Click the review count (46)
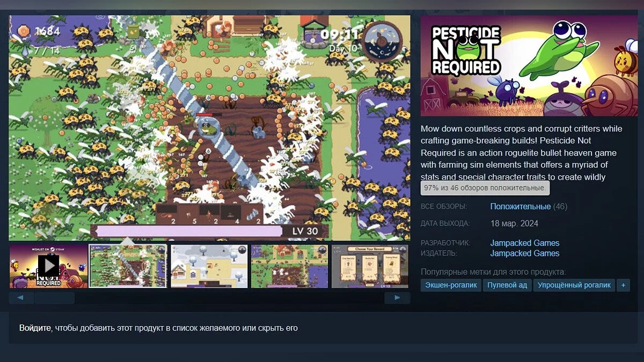Viewport: 644px width, 362px height. tap(560, 206)
